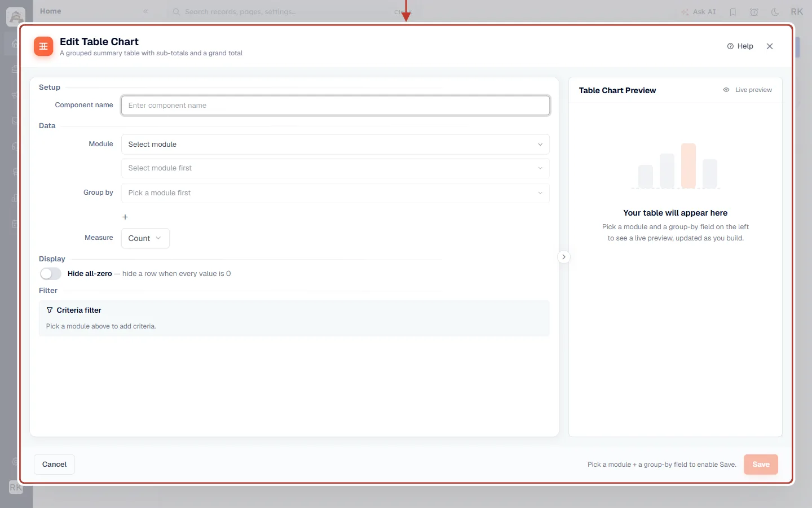Expand the Group by dropdown
Screen dimensions: 812x508
tap(336, 193)
